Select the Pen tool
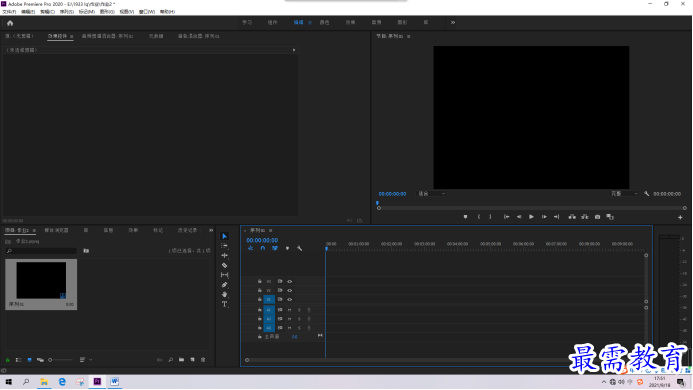 (x=225, y=285)
